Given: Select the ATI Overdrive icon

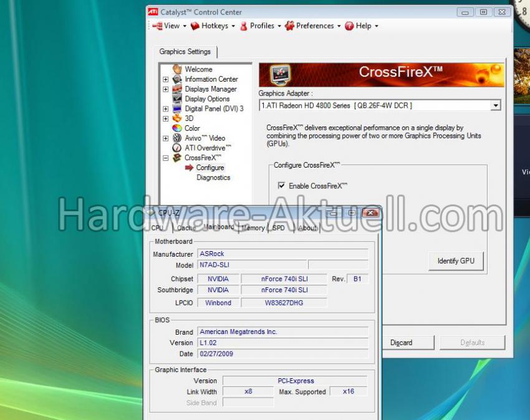Looking at the screenshot, I should click(x=177, y=148).
